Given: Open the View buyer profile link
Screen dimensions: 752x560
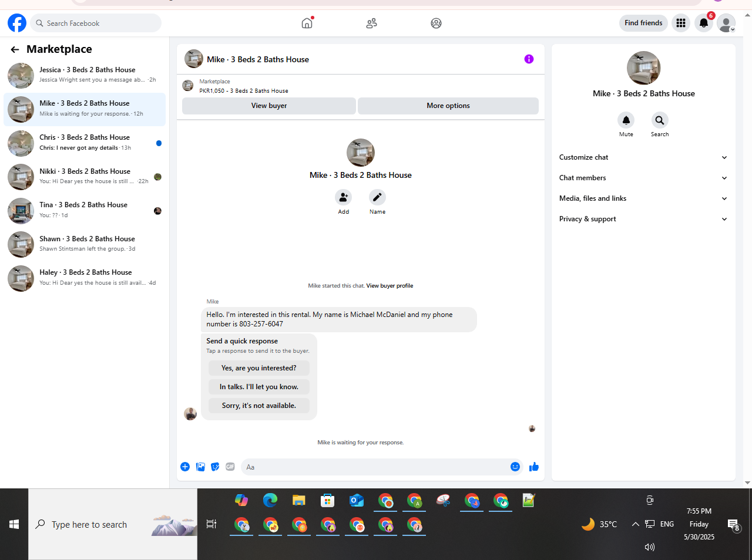Looking at the screenshot, I should 390,286.
